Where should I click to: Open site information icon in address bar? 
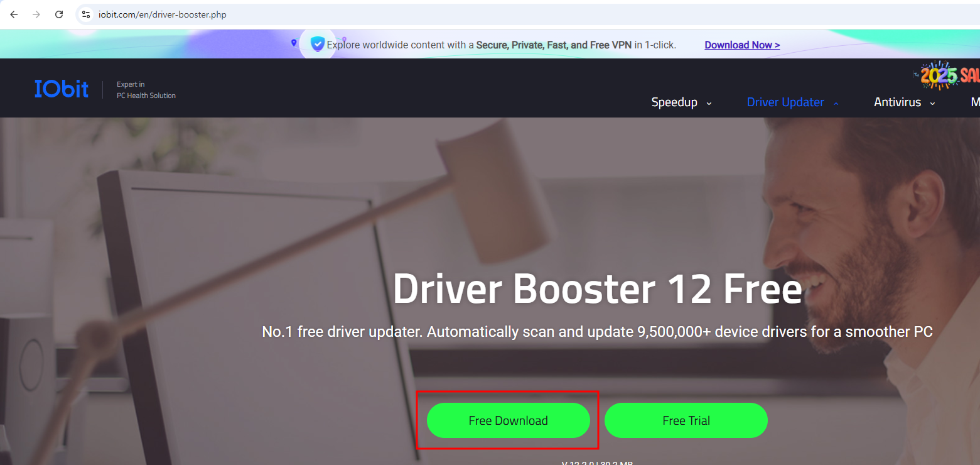pos(86,14)
